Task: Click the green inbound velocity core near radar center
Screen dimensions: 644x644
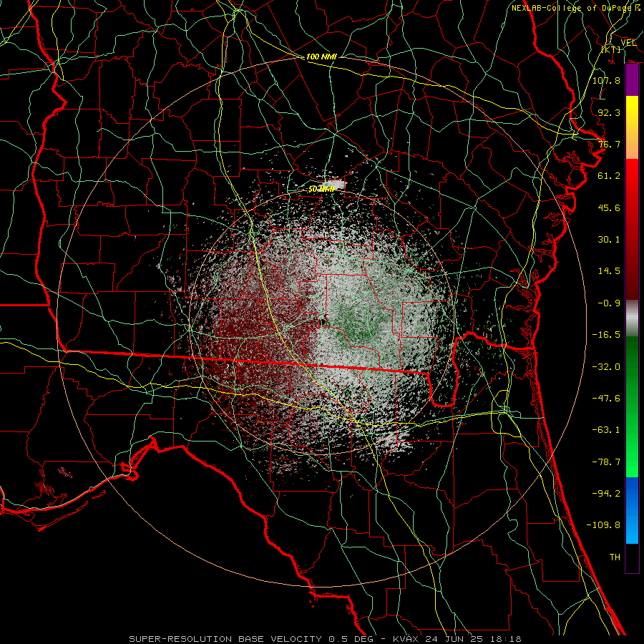Action: pyautogui.click(x=356, y=324)
